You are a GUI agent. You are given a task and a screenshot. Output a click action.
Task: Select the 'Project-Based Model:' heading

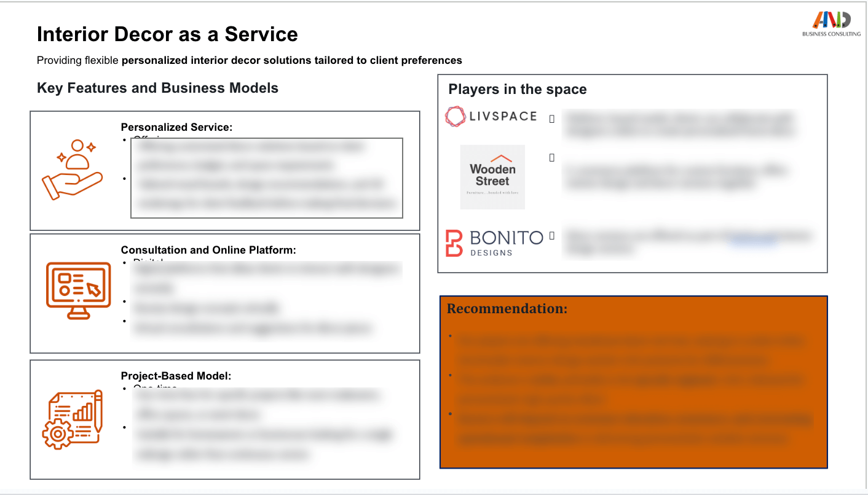point(176,376)
